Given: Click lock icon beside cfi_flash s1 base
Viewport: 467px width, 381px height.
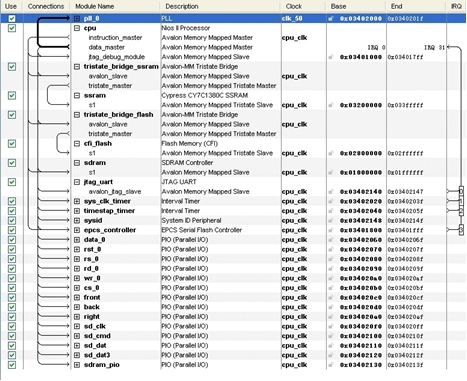Looking at the screenshot, I should 331,153.
